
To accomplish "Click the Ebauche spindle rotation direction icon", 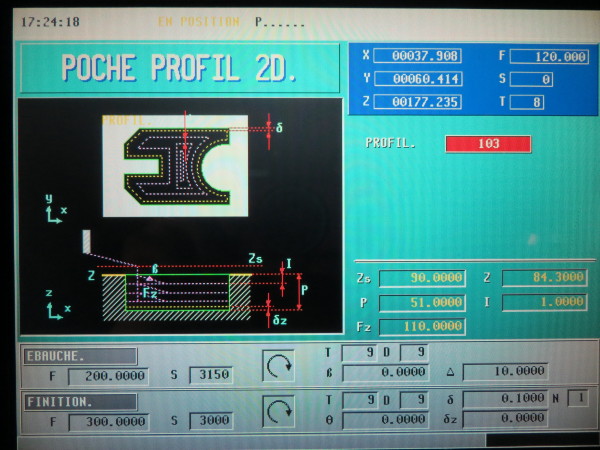I will click(x=278, y=365).
